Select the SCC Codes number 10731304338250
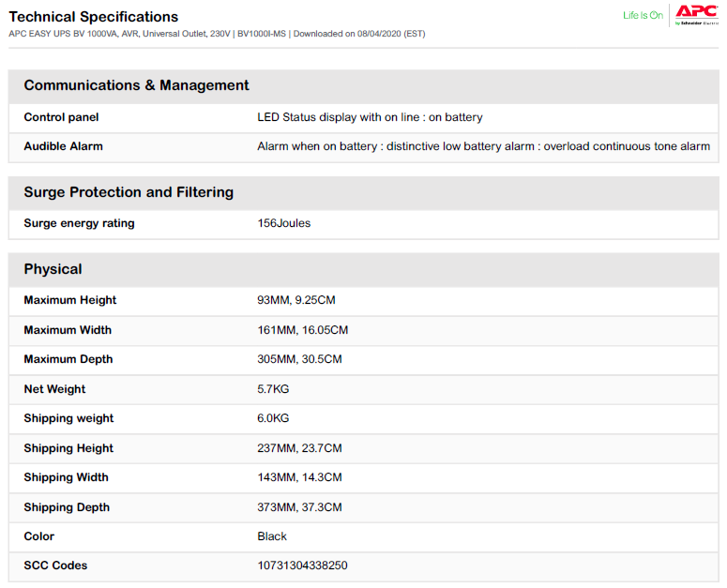Image resolution: width=727 pixels, height=588 pixels. [x=302, y=565]
